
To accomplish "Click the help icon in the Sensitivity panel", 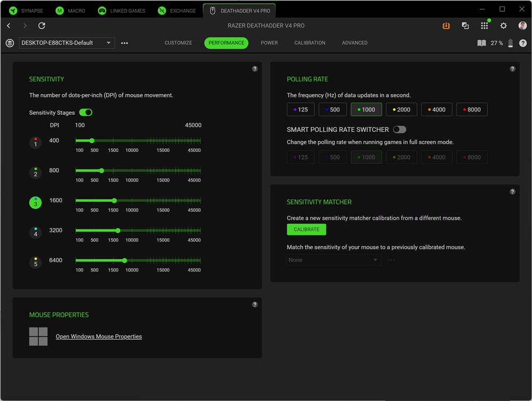I will click(x=255, y=69).
